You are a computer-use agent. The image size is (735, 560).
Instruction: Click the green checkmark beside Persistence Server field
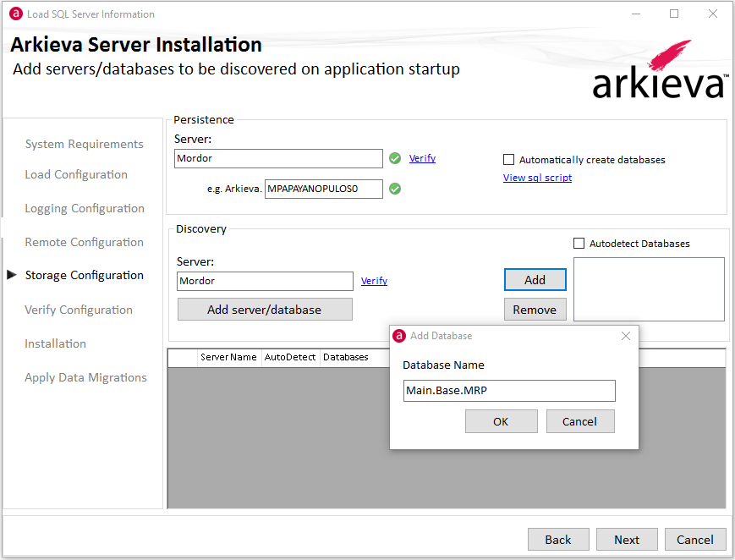pos(395,158)
